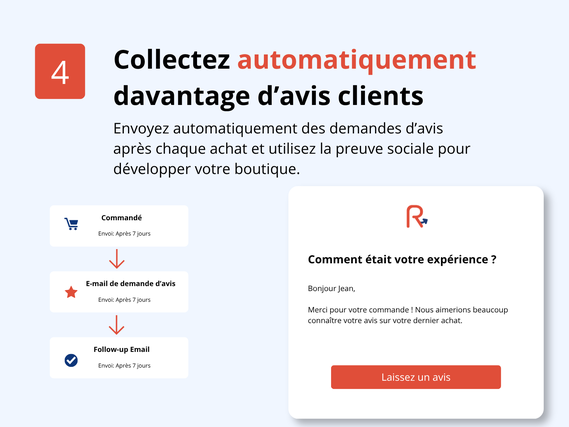
Task: Click the orange word automatiquement in the title
Action: click(x=356, y=60)
